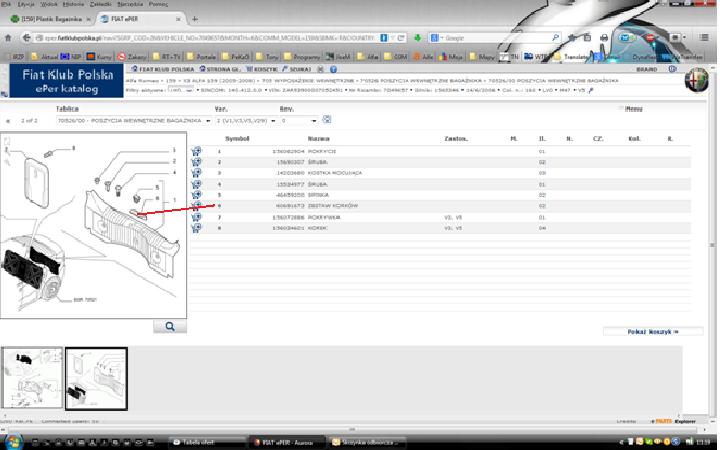Open the Zakupy bookmark
The width and height of the screenshot is (720, 450).
(x=133, y=56)
